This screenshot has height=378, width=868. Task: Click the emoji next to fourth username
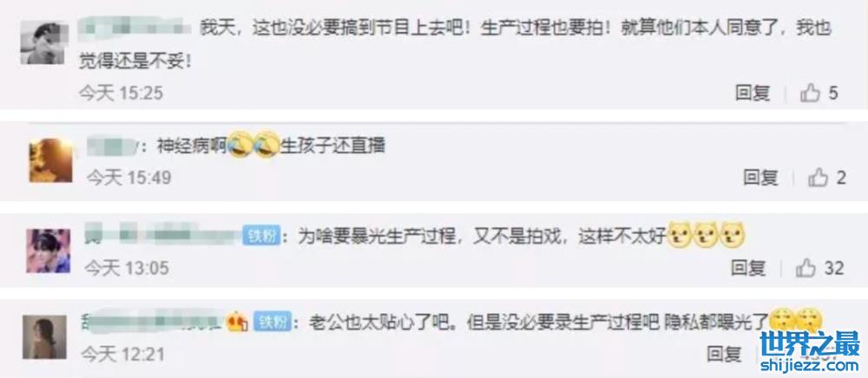(236, 321)
